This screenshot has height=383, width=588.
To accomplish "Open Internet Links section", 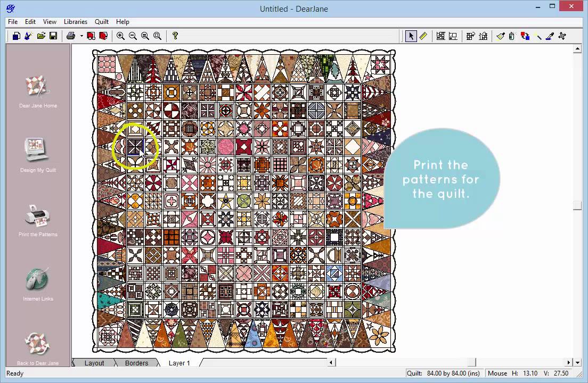I will [37, 285].
